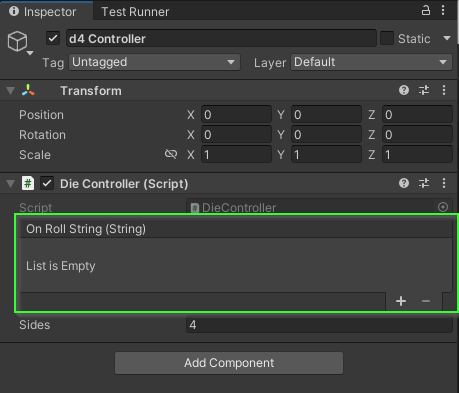Switch to the Test Runner tab

point(135,12)
